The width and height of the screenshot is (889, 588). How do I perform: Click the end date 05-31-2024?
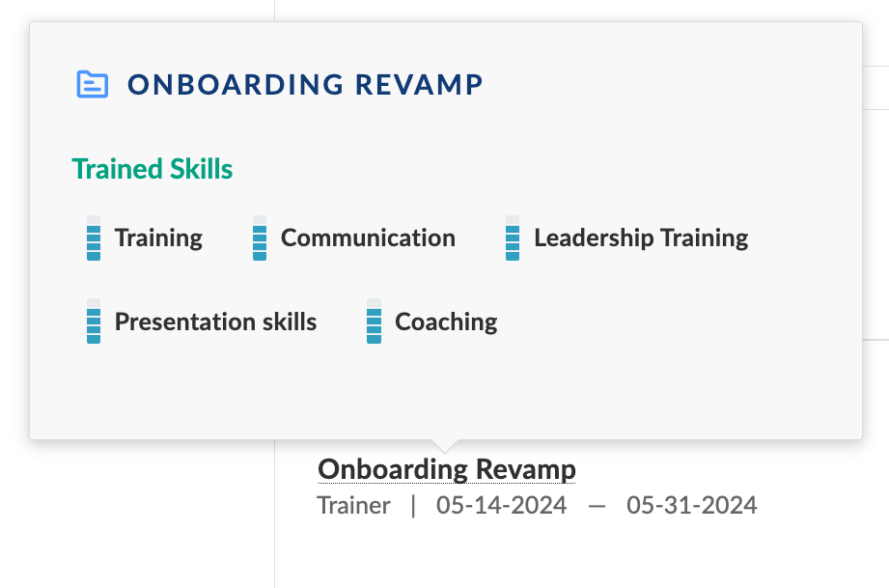click(691, 505)
